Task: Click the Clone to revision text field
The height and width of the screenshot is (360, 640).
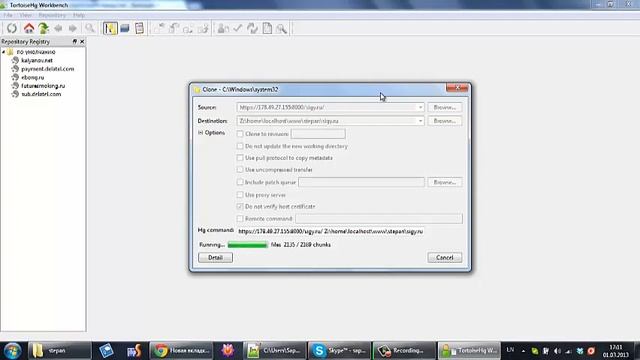Action: (x=318, y=134)
